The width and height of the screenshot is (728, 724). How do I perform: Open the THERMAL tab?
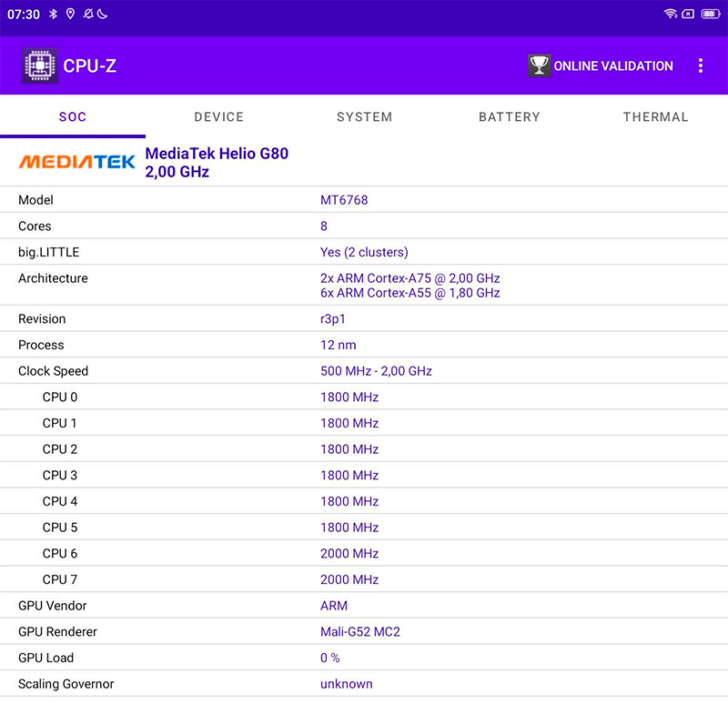(655, 116)
